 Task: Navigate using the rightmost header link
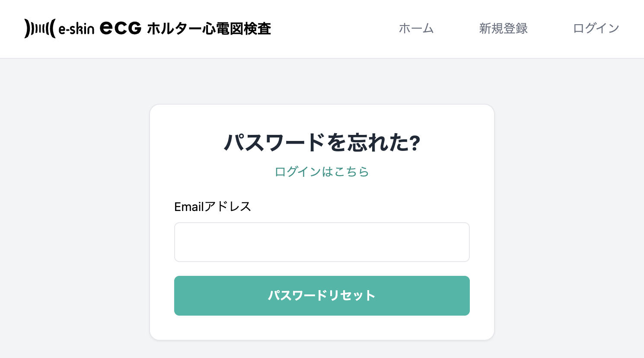click(x=596, y=29)
